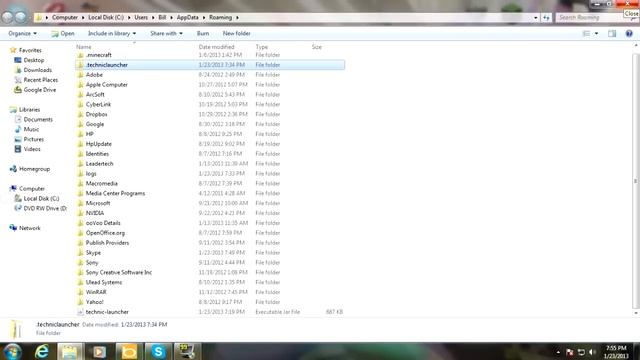640x360 pixels.
Task: Select the OpenOffice.org folder
Action: tap(105, 233)
